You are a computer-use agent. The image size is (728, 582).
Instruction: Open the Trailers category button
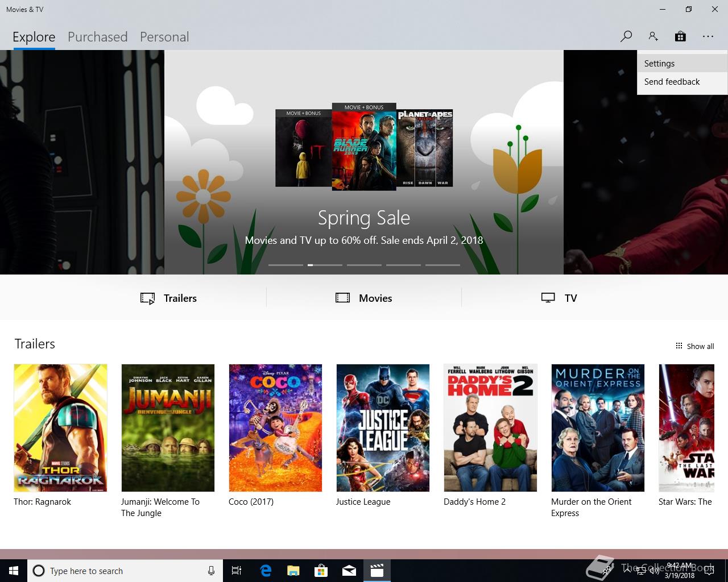point(168,298)
